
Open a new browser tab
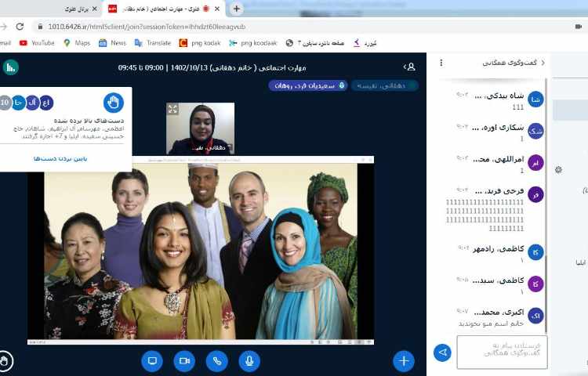point(236,9)
